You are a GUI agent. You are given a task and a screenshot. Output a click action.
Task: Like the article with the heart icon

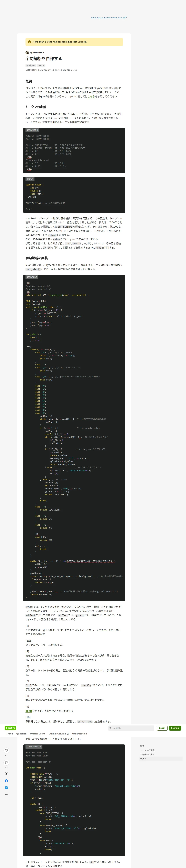6,750
